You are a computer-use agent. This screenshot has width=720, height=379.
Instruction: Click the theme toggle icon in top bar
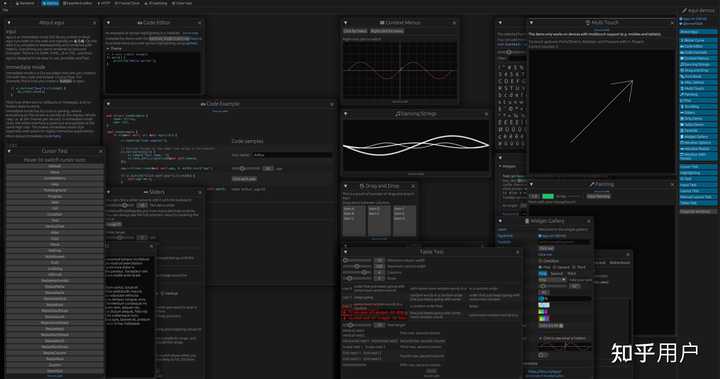click(6, 3)
